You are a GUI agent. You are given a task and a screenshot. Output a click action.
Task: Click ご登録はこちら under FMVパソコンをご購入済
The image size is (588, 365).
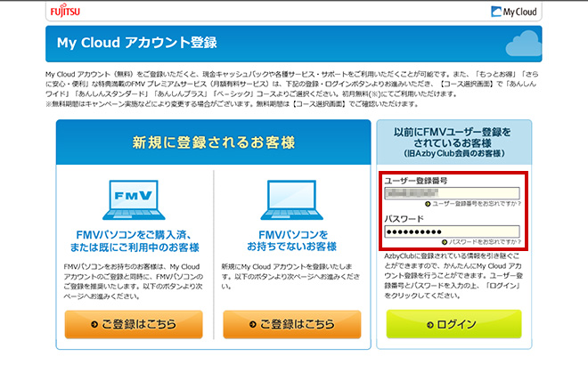134,324
